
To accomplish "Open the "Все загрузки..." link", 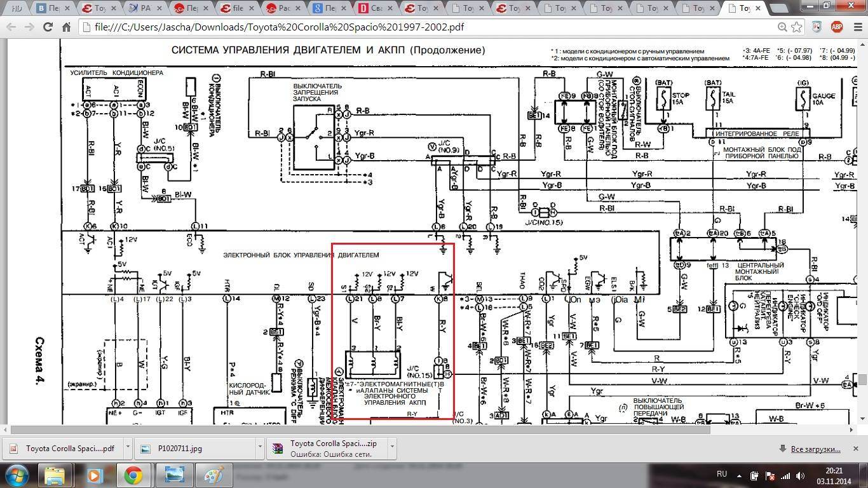I will pyautogui.click(x=815, y=449).
